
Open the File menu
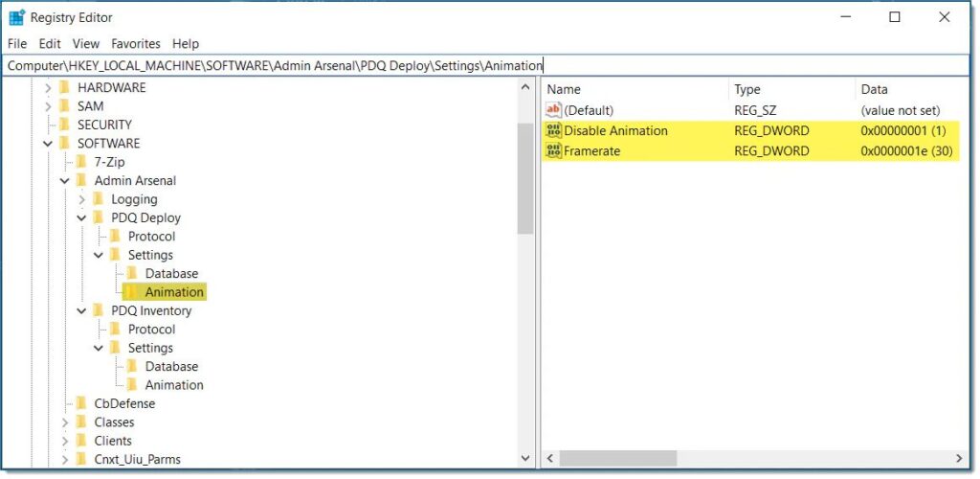pos(17,44)
